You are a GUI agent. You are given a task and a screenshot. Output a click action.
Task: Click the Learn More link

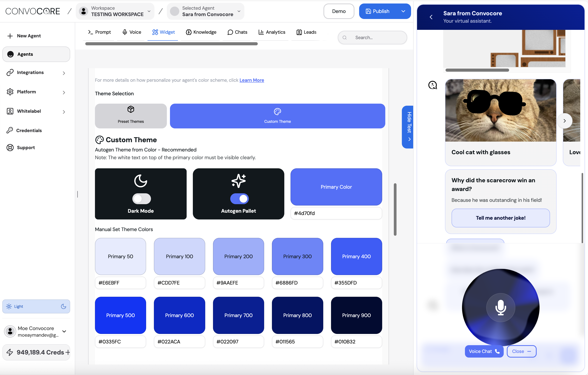(252, 80)
